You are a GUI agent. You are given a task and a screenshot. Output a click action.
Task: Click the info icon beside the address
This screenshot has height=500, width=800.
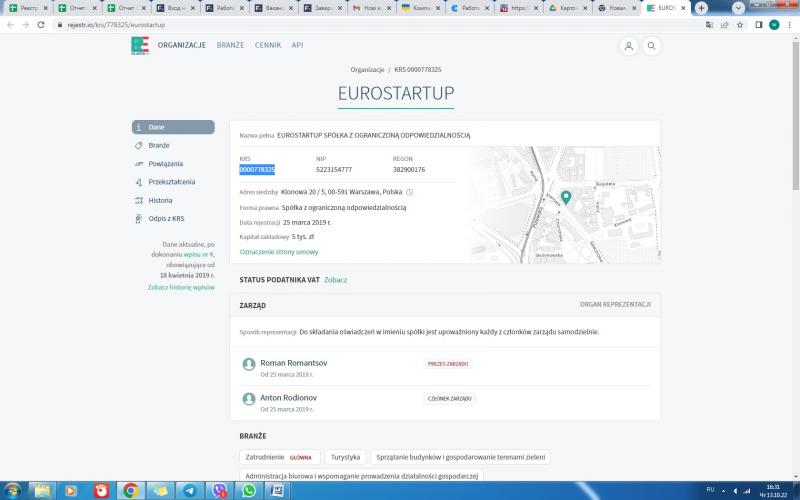[409, 192]
